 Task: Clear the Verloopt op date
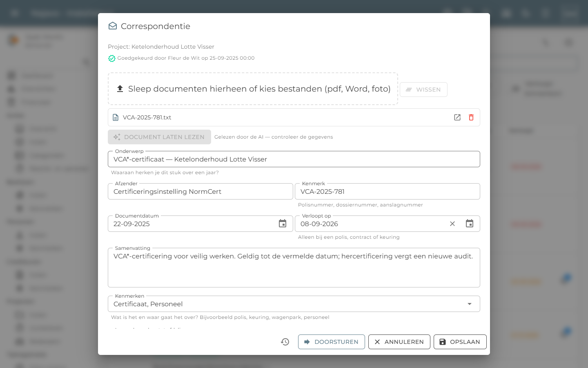(452, 224)
